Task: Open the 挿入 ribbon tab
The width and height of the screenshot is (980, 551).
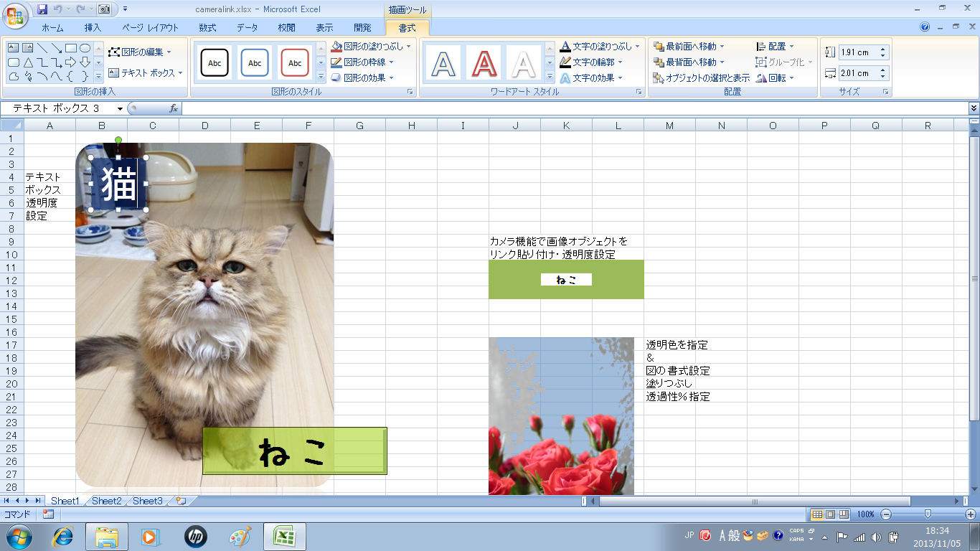Action: tap(93, 28)
